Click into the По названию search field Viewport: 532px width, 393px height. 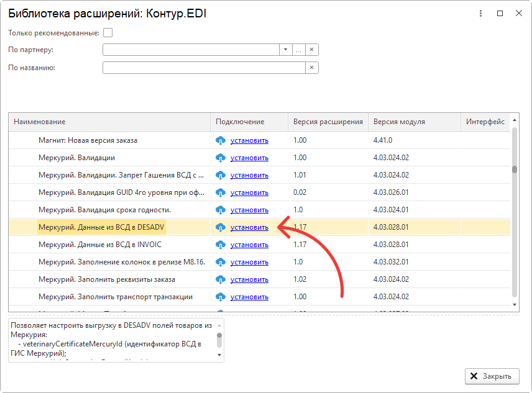pyautogui.click(x=204, y=68)
